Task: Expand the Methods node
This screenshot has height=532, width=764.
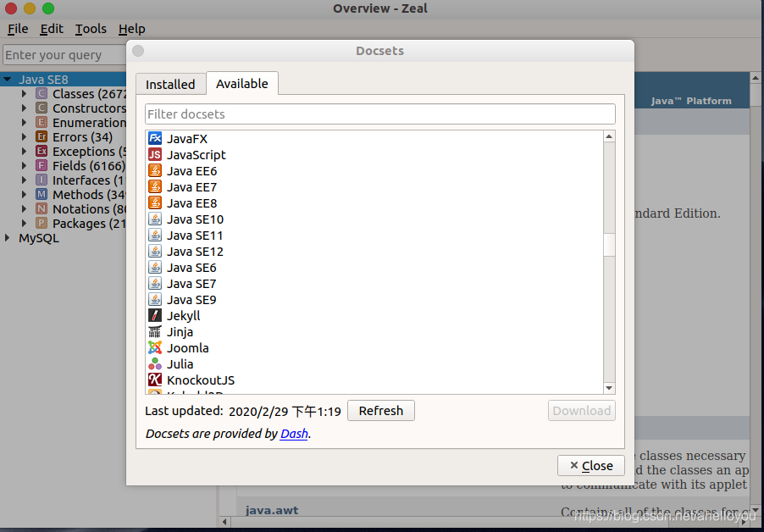Action: coord(24,194)
